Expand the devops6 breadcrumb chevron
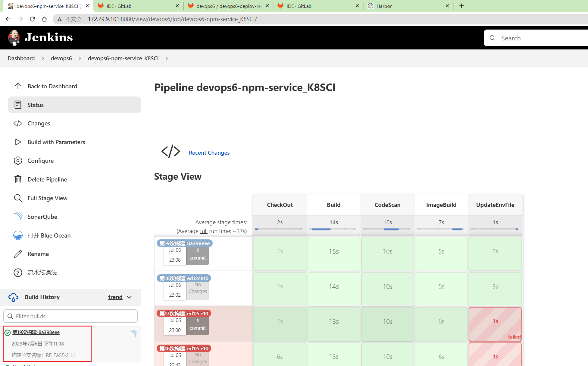Viewport: 588px width, 366px height. click(x=80, y=58)
